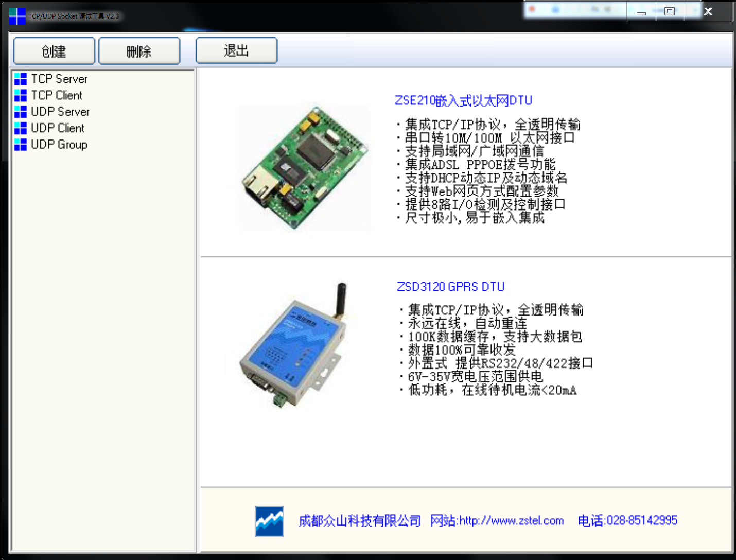Select the UDP Group icon in tree

(x=21, y=145)
